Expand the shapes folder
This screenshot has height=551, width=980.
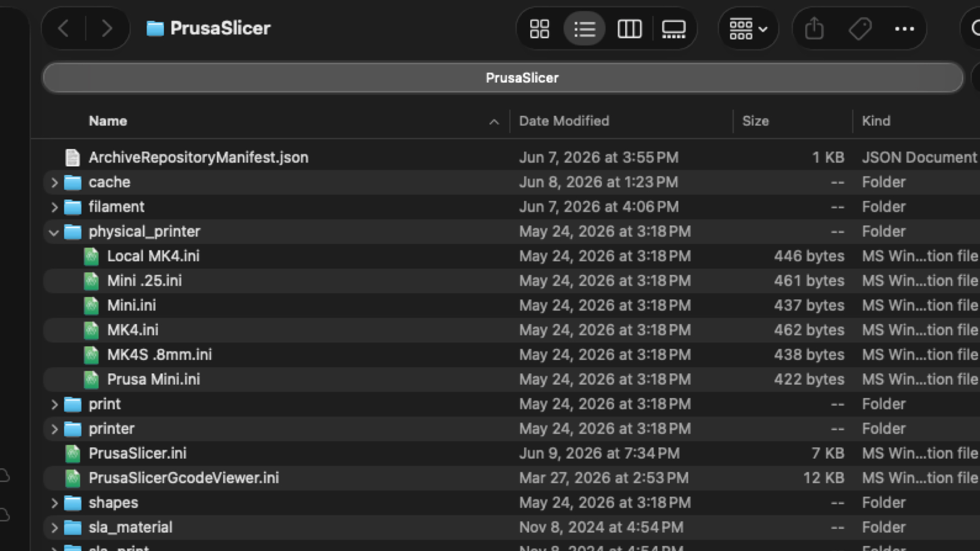tap(54, 503)
